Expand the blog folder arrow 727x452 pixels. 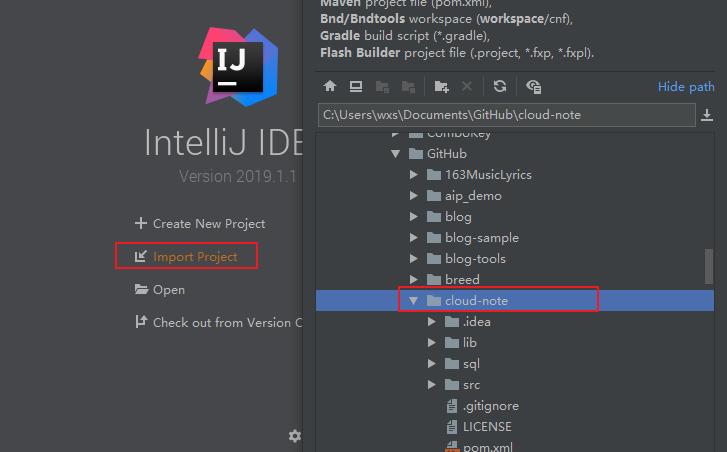[414, 216]
